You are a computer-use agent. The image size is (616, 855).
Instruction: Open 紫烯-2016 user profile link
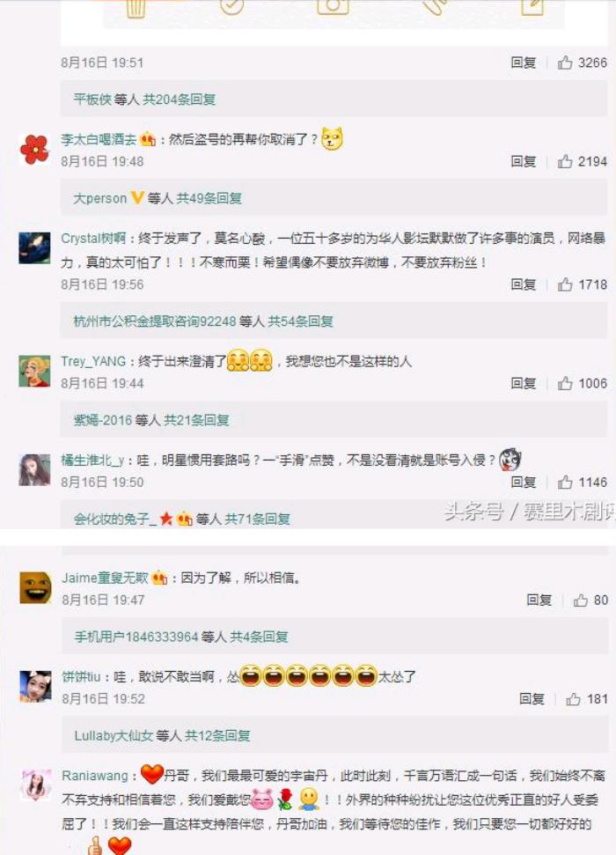pos(103,420)
